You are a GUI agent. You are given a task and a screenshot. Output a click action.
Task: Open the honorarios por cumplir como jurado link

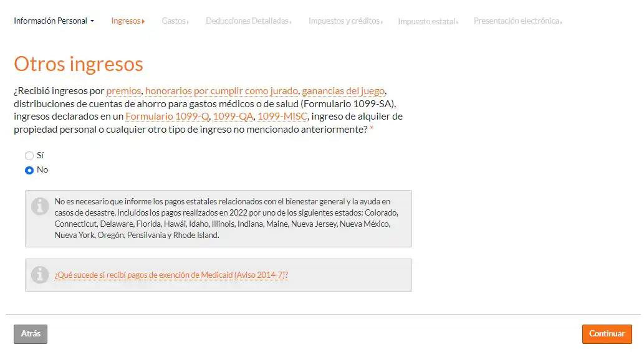click(x=222, y=91)
